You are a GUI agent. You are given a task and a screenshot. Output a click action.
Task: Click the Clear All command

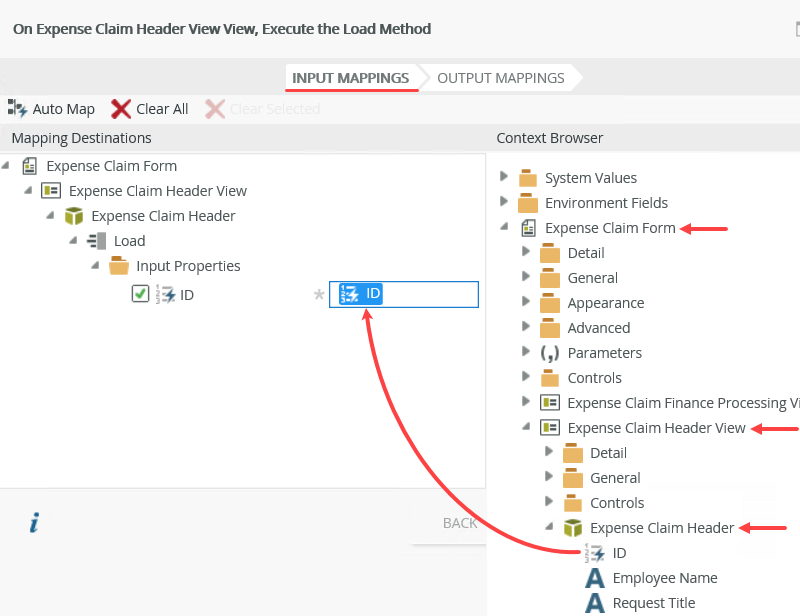[x=160, y=109]
